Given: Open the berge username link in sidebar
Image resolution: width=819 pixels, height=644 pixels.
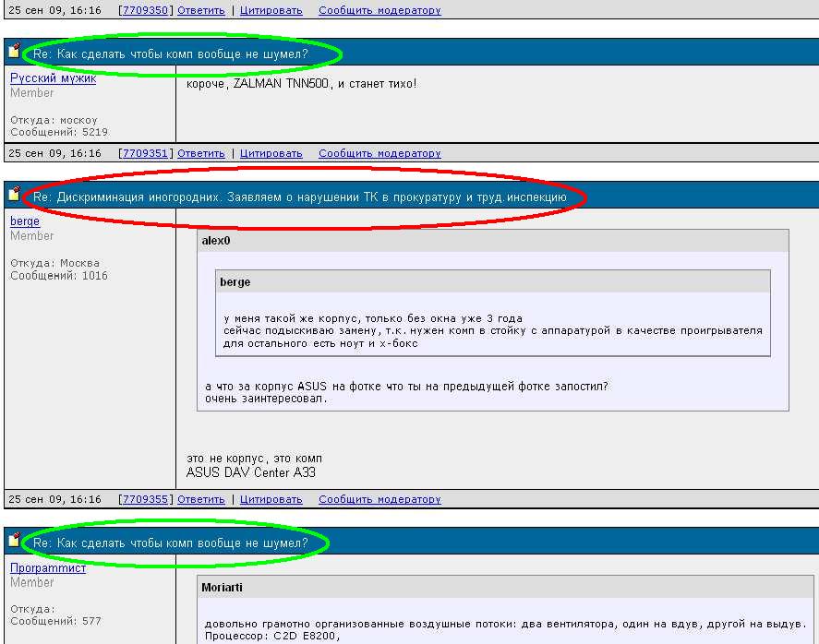Looking at the screenshot, I should 25,221.
